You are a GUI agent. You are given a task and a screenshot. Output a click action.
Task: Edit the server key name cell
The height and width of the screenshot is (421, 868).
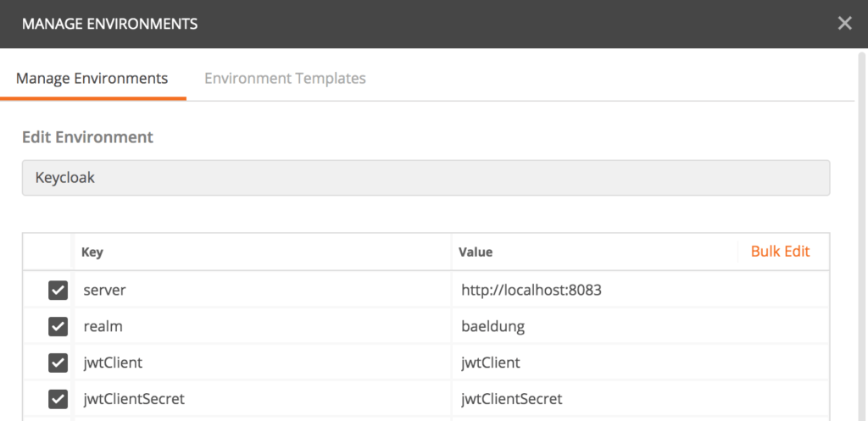click(x=263, y=291)
